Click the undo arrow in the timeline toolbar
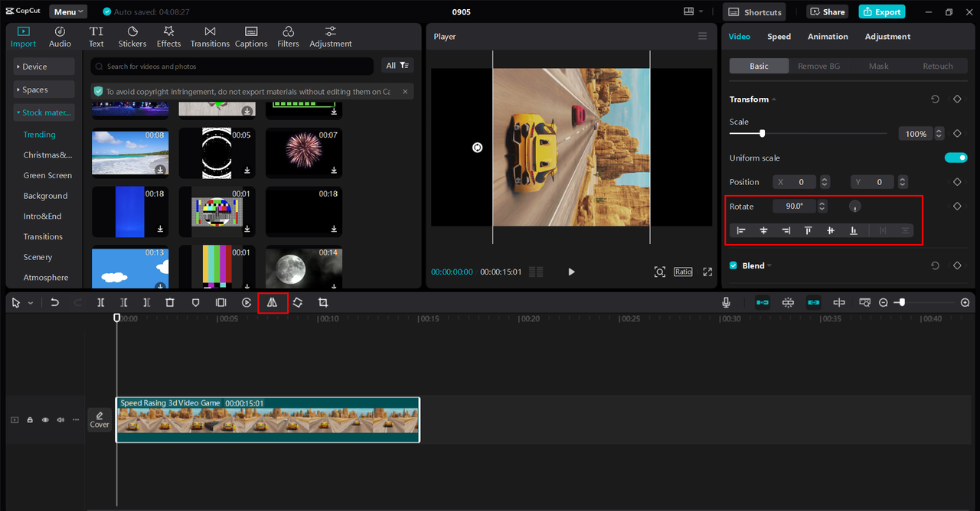 point(54,303)
